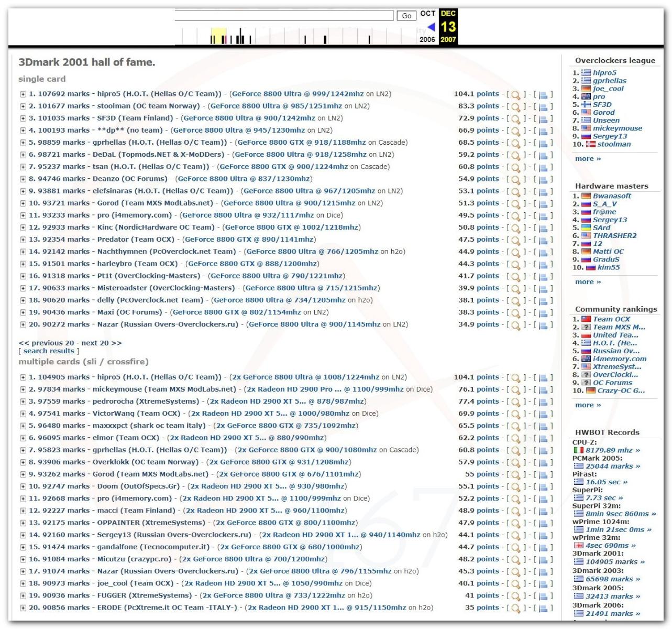Open the search results link
The height and width of the screenshot is (629, 672).
point(49,351)
